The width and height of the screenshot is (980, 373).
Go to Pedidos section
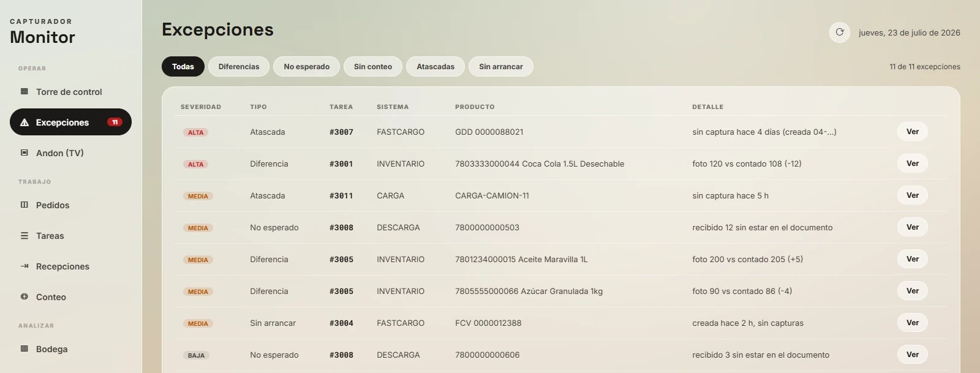click(70, 205)
